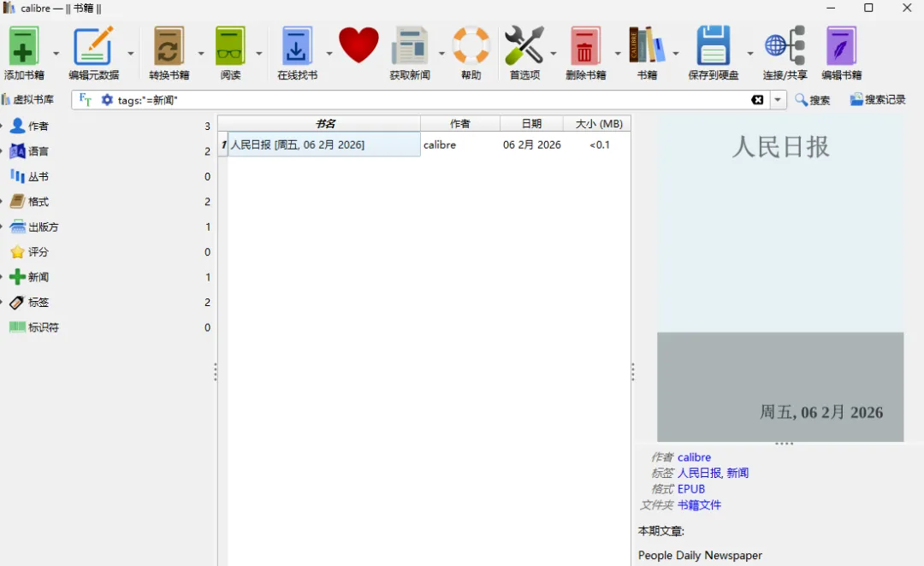This screenshot has height=566, width=924.
Task: Expand the Formats (格式) category
Action: (x=2, y=202)
